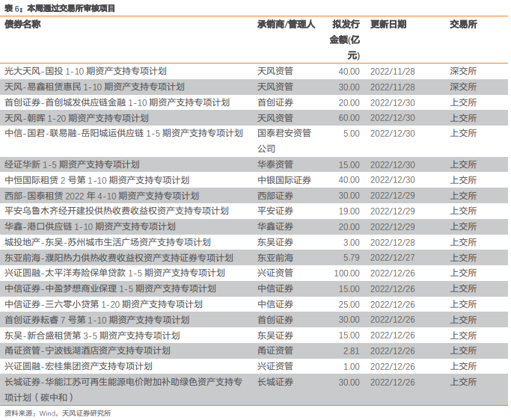
Task: Select '兴证圆融-宏桂集团资产支持专项计划' name
Action: coord(79,366)
